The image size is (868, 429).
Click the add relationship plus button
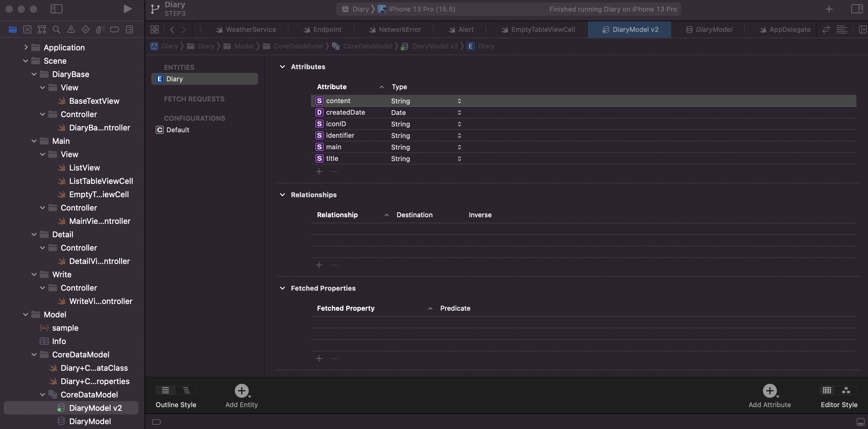(319, 265)
